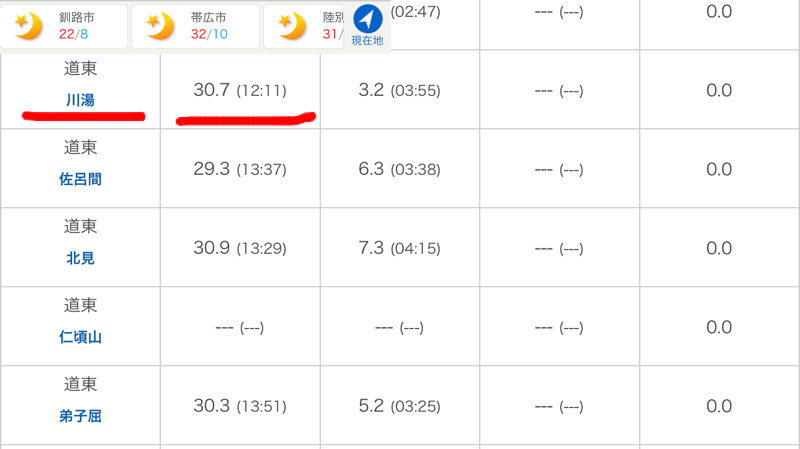Open the 北見 station link
Screen dimensions: 800x449
[80, 258]
